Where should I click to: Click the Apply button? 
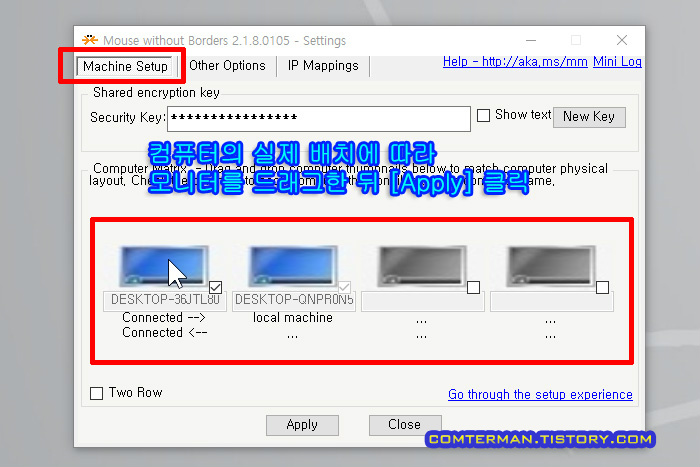pos(302,425)
